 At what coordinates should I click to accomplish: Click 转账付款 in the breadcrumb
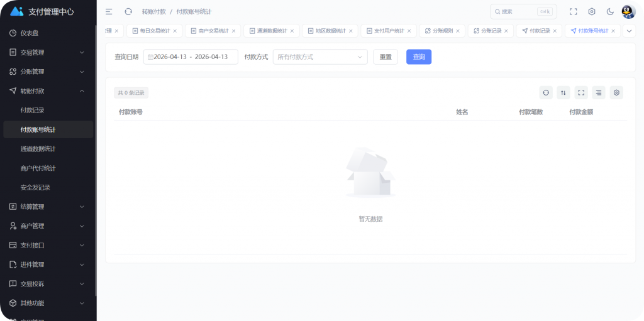coord(154,12)
